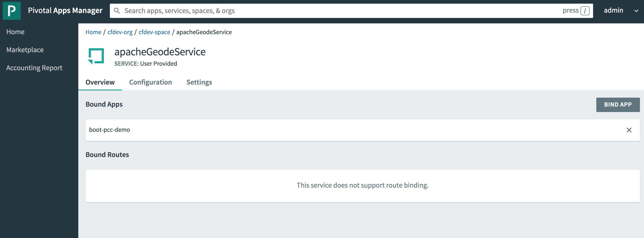Click the slash shortcut key hint
The image size is (644, 238).
(585, 11)
